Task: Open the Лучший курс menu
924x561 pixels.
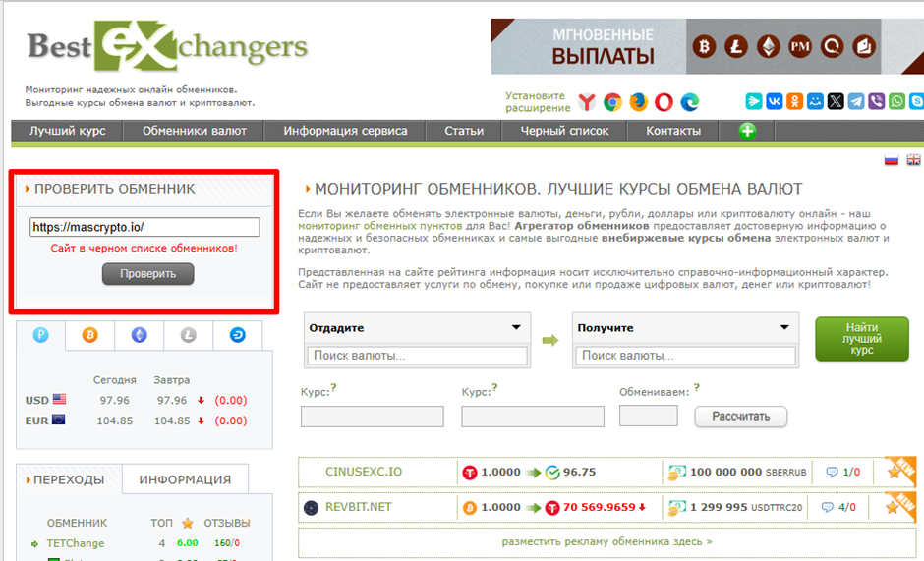Action: click(67, 131)
